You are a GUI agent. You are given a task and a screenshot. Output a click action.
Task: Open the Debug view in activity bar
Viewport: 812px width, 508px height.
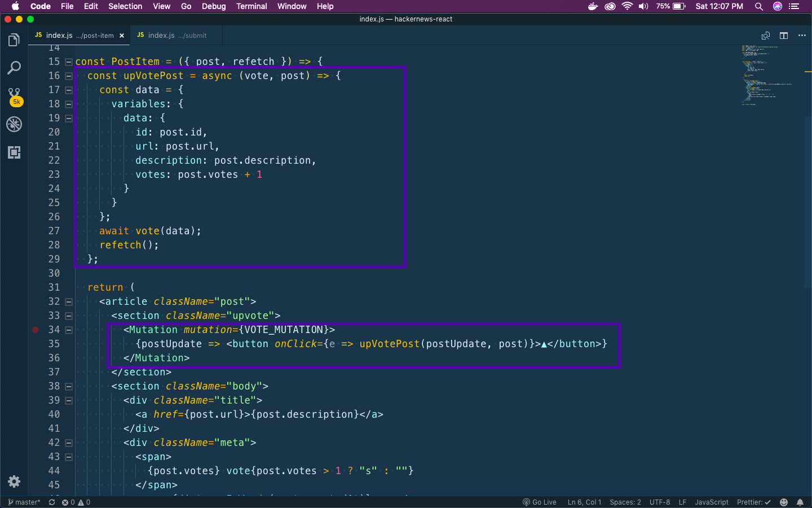point(14,124)
